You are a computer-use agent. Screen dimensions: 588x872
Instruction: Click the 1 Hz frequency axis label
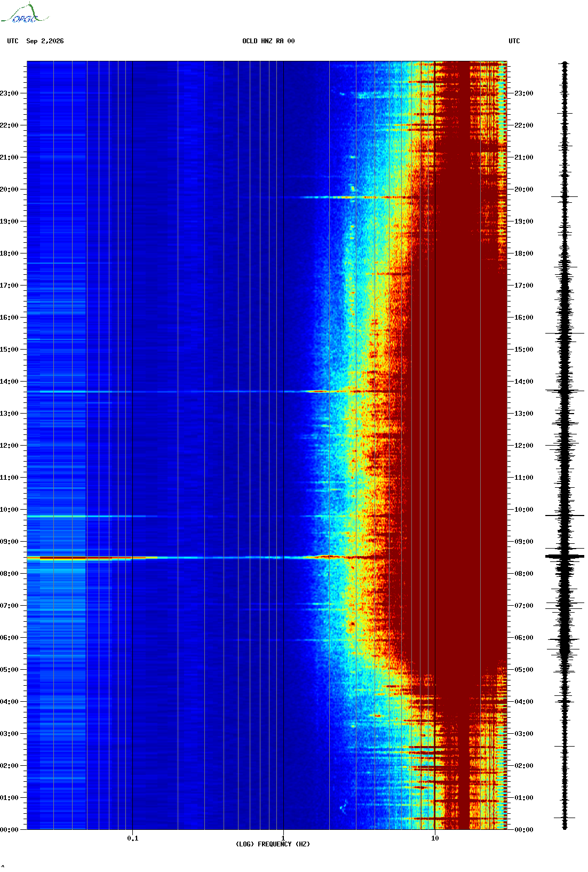click(x=283, y=838)
